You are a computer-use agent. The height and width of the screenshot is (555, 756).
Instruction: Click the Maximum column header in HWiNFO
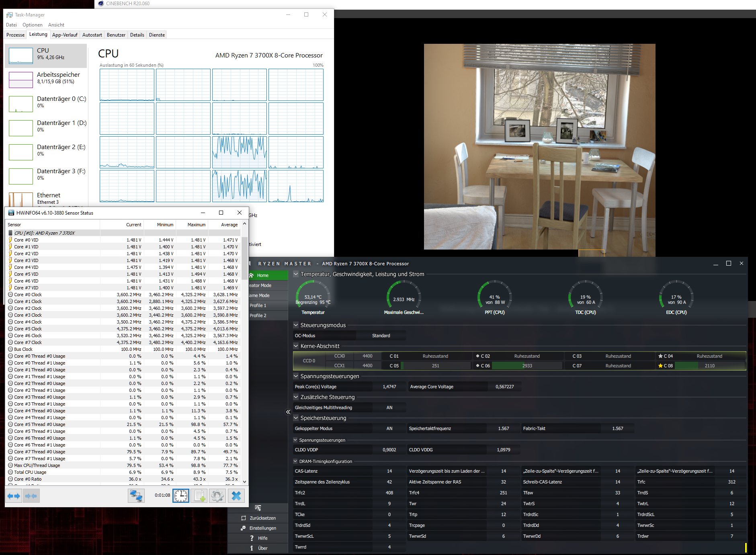point(192,225)
